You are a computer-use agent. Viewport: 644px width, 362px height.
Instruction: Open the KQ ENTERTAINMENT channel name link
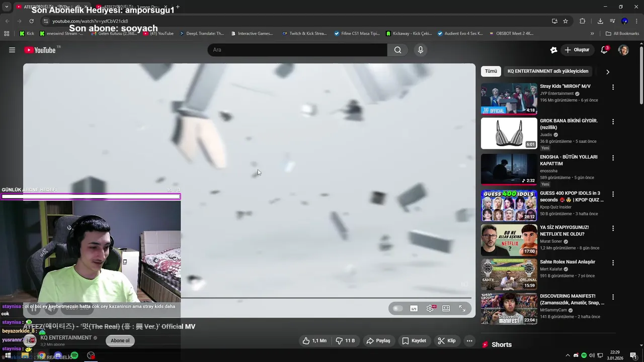coord(66,338)
